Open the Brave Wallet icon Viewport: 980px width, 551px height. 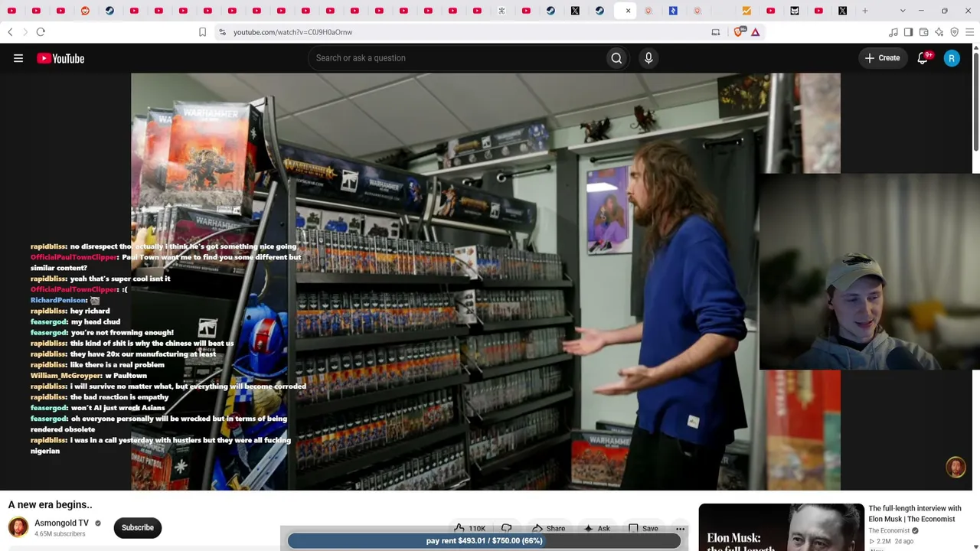[x=923, y=32]
